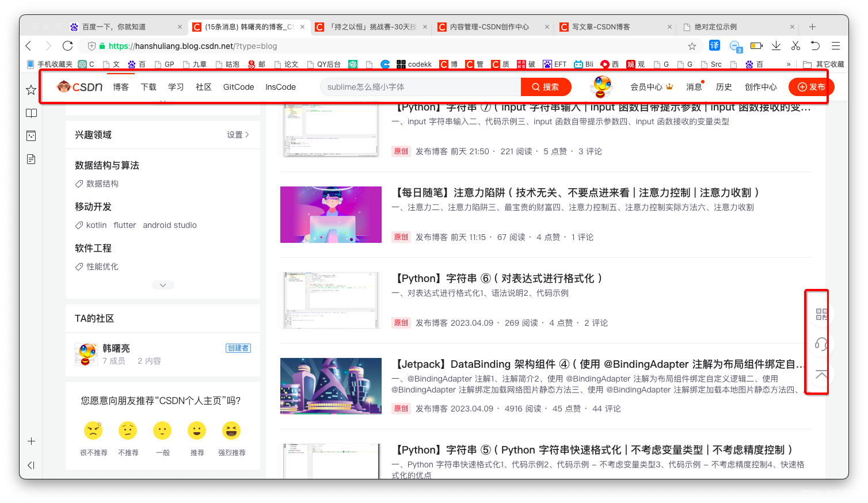
Task: Open the reading book icon in sidebar
Action: point(31,113)
